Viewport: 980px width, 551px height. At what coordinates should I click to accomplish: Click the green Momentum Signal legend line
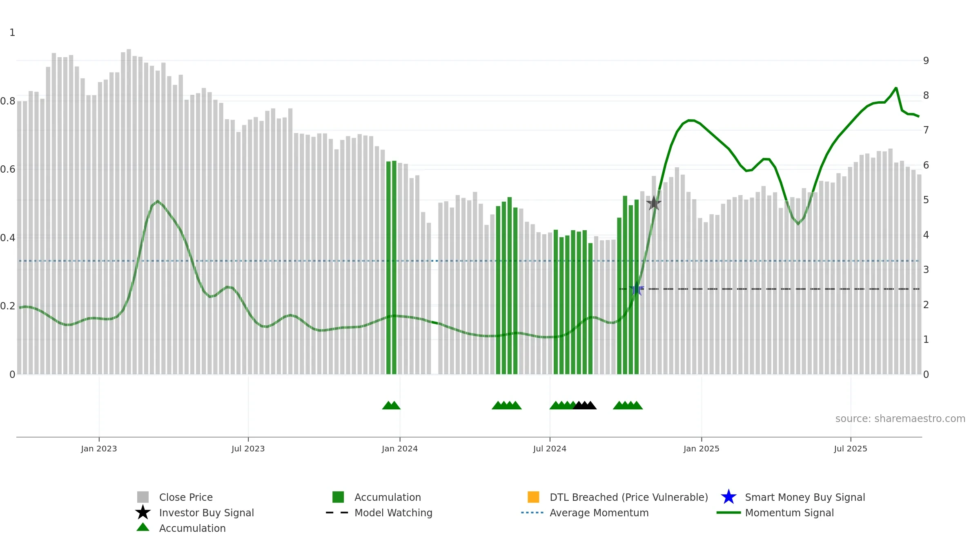(x=728, y=513)
